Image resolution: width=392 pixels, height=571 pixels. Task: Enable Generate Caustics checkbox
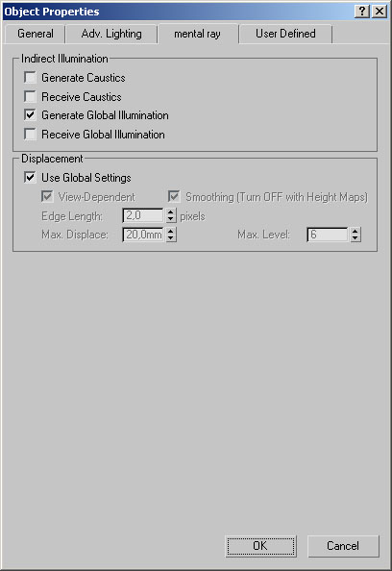coord(30,78)
